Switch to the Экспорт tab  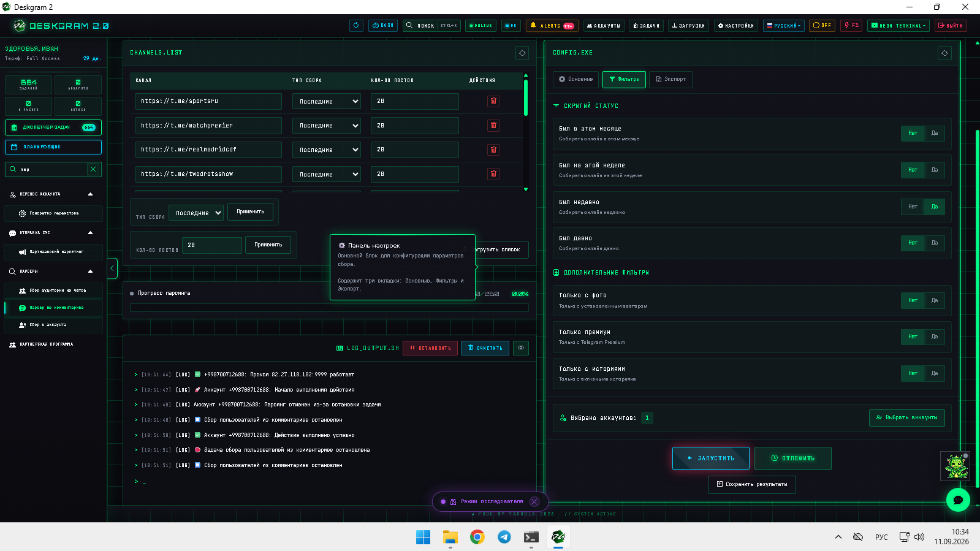coord(670,79)
